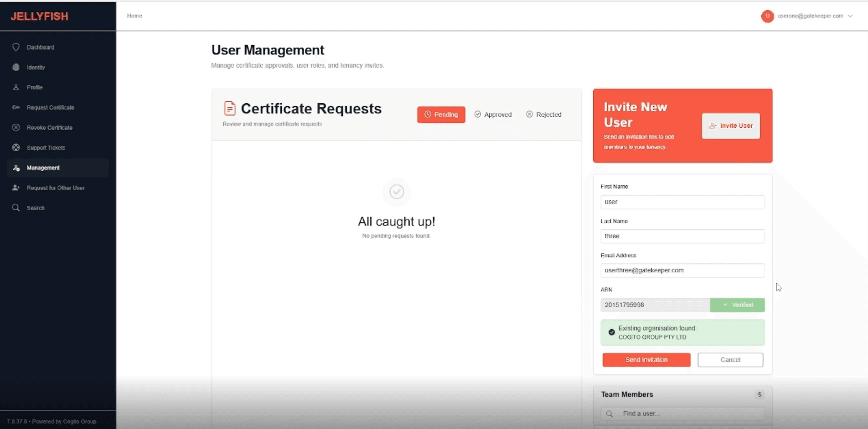The width and height of the screenshot is (868, 429).
Task: Show the Approved certificate requests tab
Action: pyautogui.click(x=493, y=115)
